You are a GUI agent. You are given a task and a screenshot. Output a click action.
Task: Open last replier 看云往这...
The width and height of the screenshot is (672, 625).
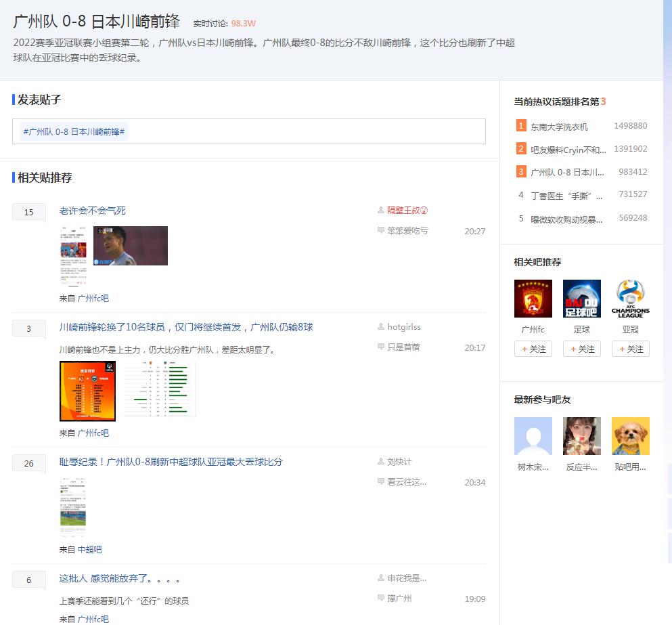pyautogui.click(x=407, y=481)
